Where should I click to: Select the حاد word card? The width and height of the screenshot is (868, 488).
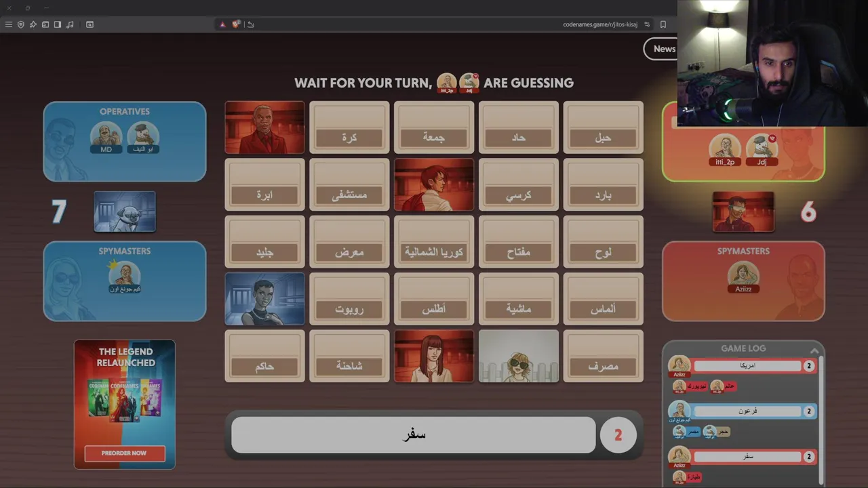tap(519, 128)
